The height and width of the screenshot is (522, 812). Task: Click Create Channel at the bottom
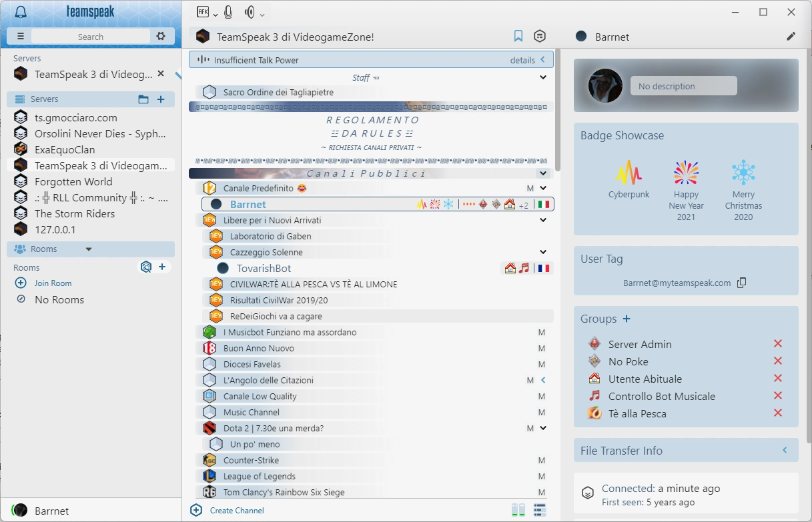coord(237,510)
